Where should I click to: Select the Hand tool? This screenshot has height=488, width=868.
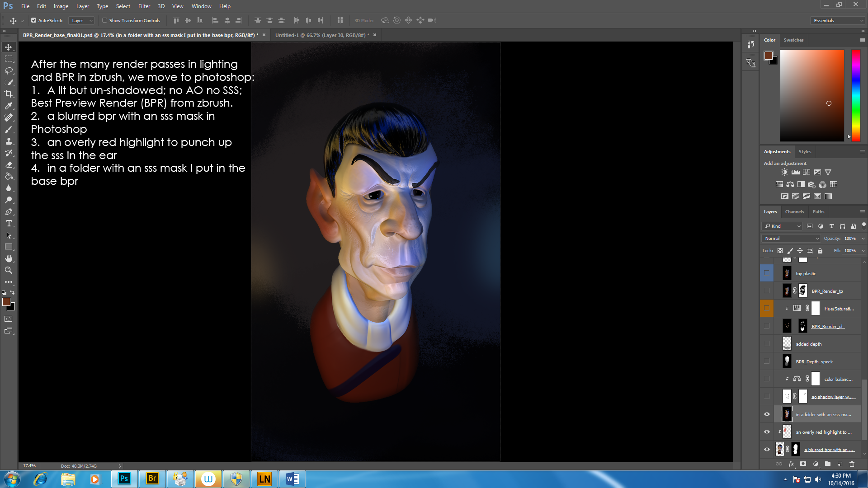(x=9, y=258)
